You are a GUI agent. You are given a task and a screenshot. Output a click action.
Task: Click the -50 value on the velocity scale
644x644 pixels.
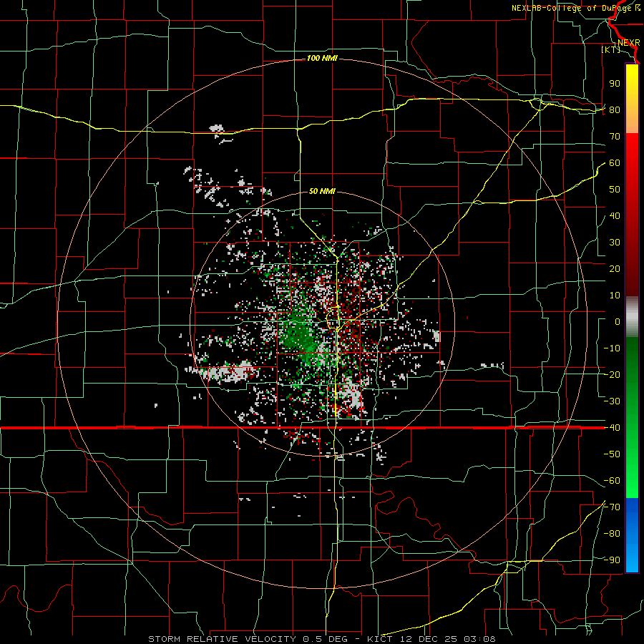[612, 454]
